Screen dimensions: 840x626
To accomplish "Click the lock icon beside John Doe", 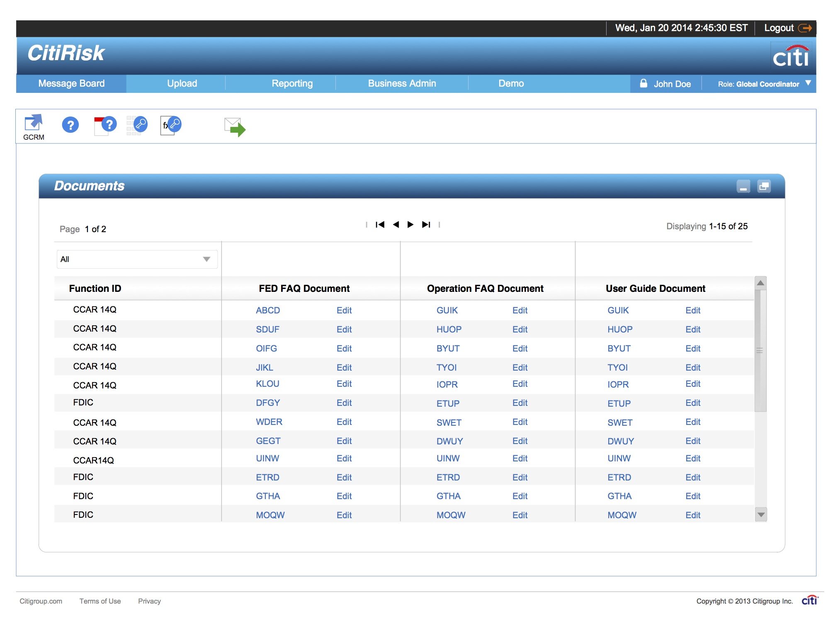I will (x=643, y=83).
